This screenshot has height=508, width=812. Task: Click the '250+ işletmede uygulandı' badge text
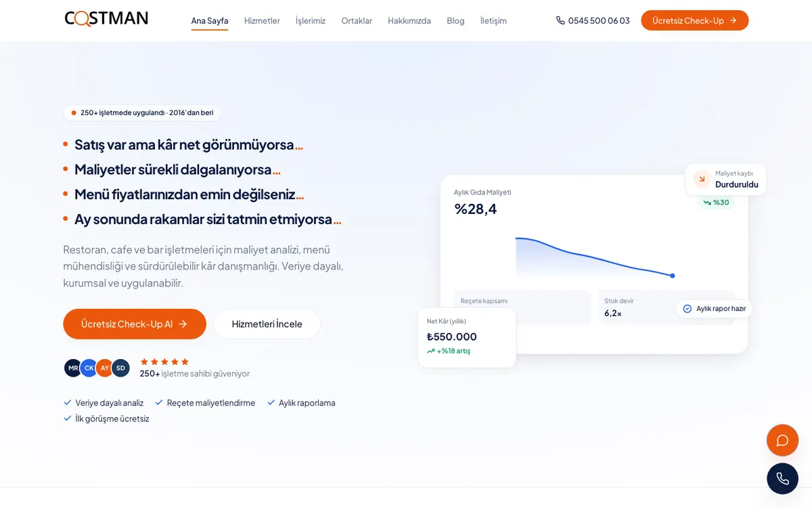147,113
